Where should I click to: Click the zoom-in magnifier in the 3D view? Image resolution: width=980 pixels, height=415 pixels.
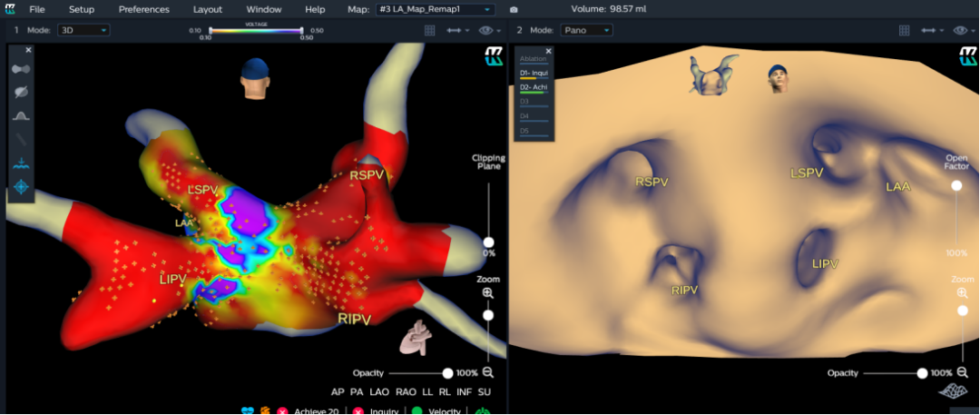pyautogui.click(x=488, y=292)
